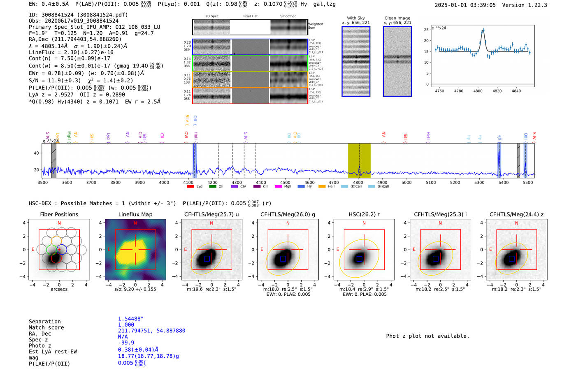Click the yellow highlighted region near 4800

click(359, 160)
